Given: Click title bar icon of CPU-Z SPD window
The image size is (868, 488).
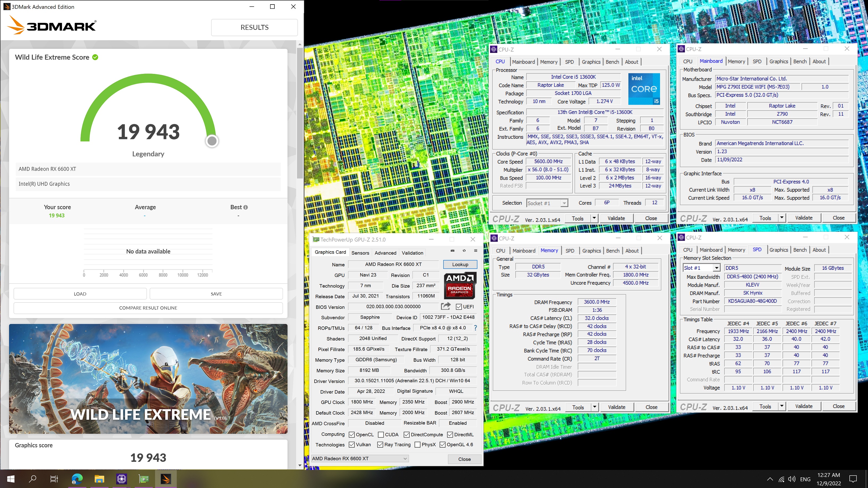Looking at the screenshot, I should click(681, 237).
